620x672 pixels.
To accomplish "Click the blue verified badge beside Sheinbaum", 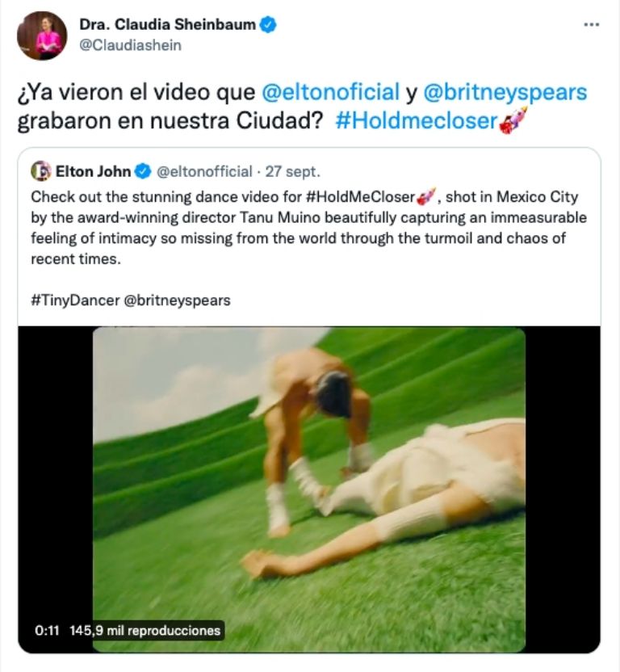I will coord(268,25).
